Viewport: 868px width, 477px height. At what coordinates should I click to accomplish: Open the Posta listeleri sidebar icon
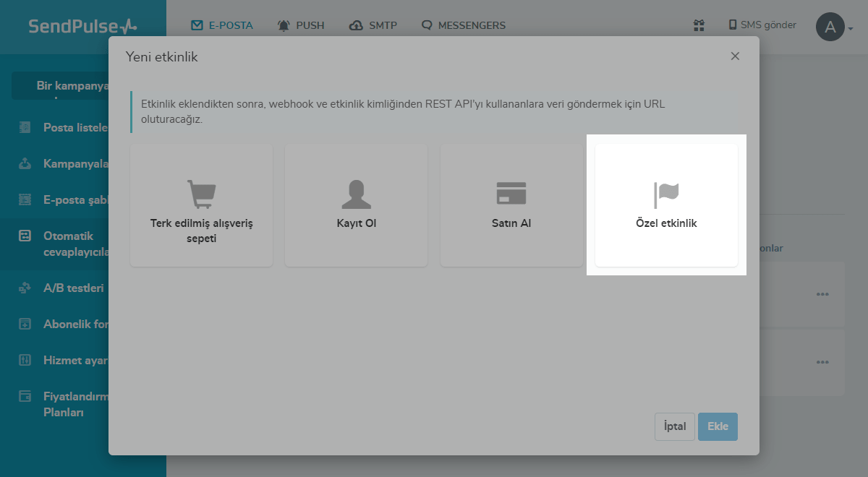click(x=25, y=127)
